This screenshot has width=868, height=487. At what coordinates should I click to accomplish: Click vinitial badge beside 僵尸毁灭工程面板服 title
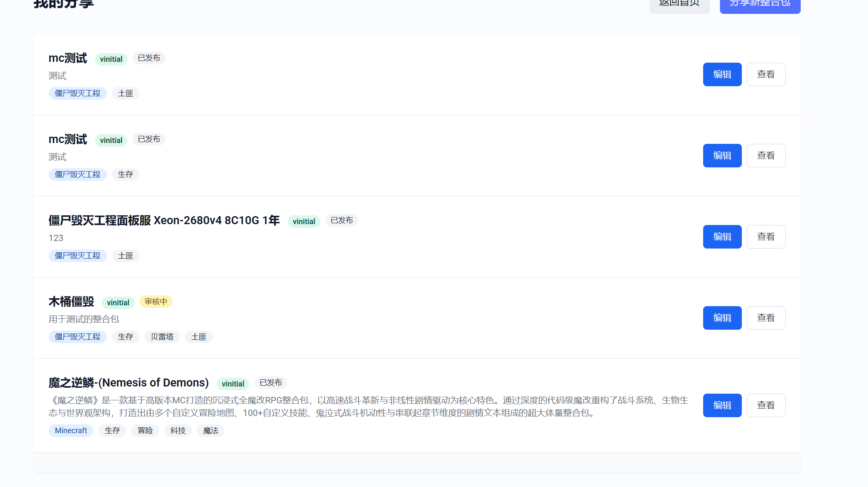pyautogui.click(x=304, y=222)
